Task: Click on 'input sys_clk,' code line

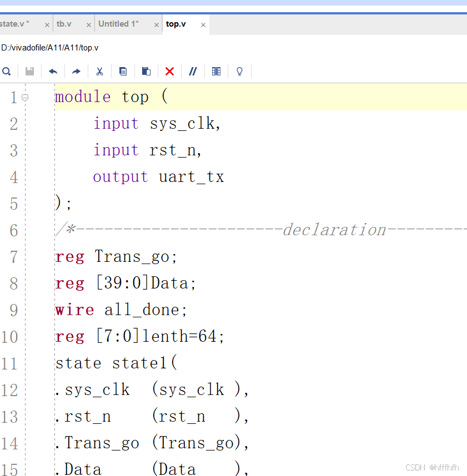Action: coord(157,124)
